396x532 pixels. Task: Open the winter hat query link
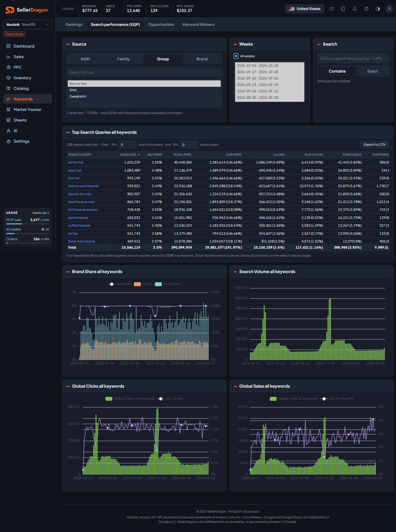pyautogui.click(x=76, y=162)
